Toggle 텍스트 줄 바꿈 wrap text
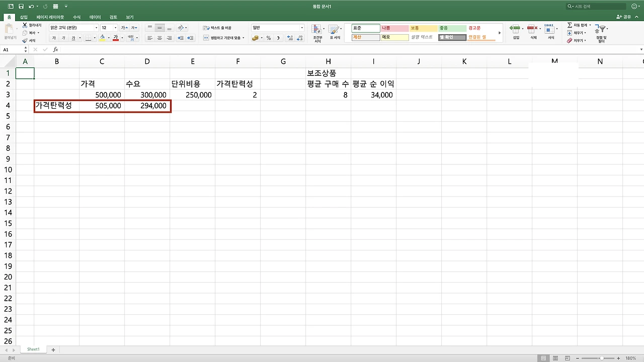Screen dimensions: 644x362 pos(217,28)
